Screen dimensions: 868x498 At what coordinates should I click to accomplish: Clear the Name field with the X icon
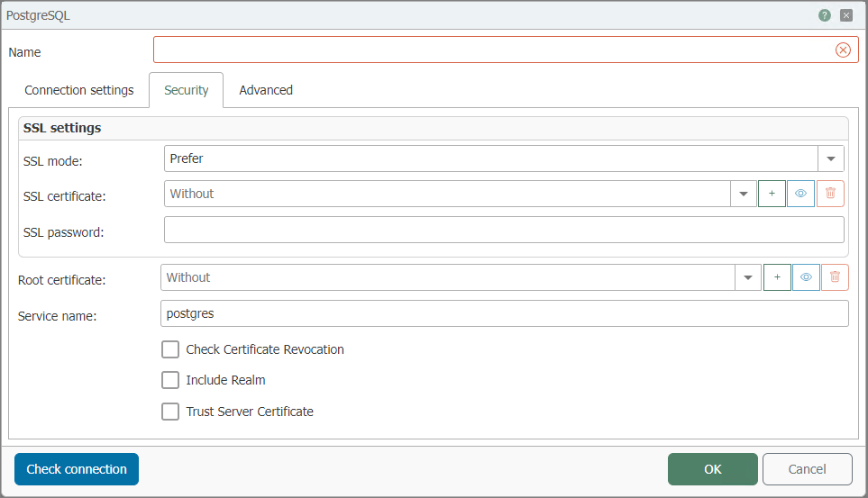pyautogui.click(x=843, y=50)
